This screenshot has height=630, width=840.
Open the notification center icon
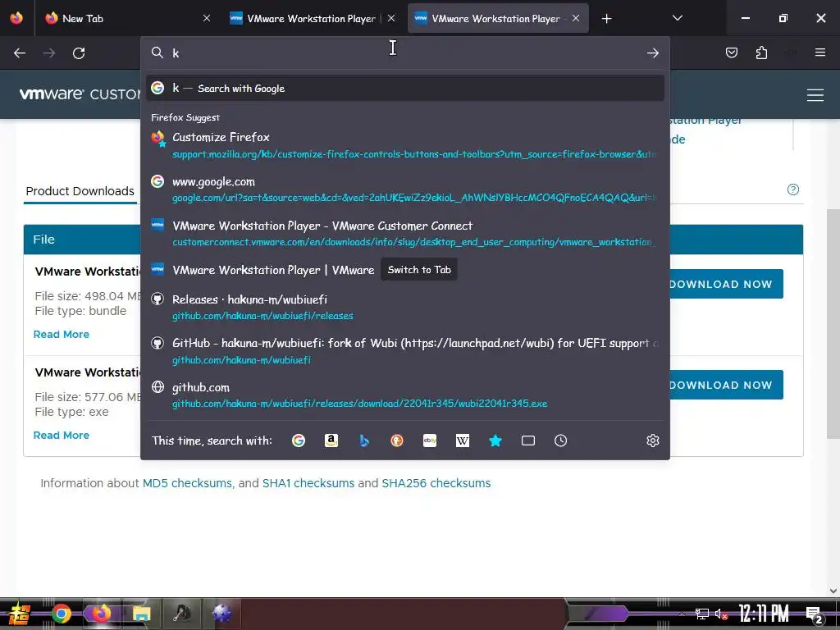pyautogui.click(x=814, y=614)
